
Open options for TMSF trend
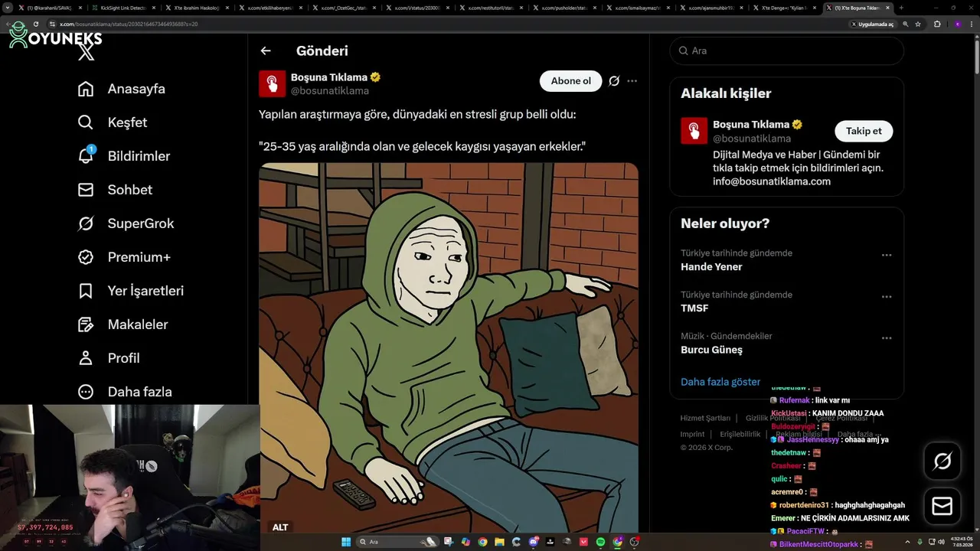coord(887,297)
